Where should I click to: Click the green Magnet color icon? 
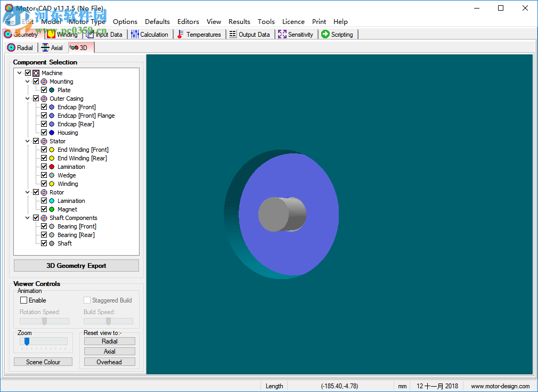52,209
